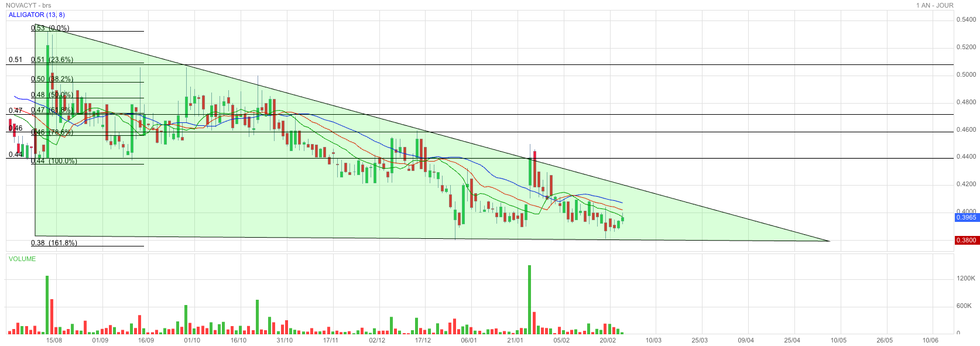Select Fibonacci label 0.53 (0.0%)
The height and width of the screenshot is (346, 980).
click(x=50, y=28)
